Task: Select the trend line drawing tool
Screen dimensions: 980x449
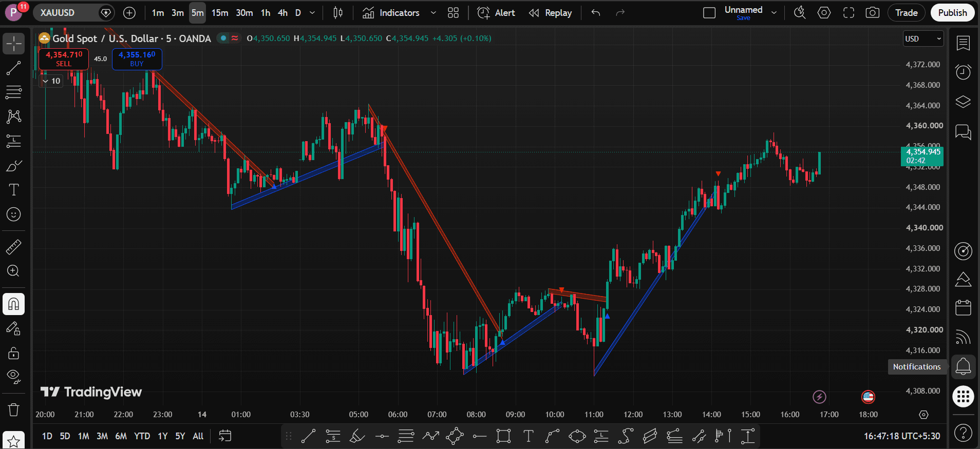Action: 14,68
